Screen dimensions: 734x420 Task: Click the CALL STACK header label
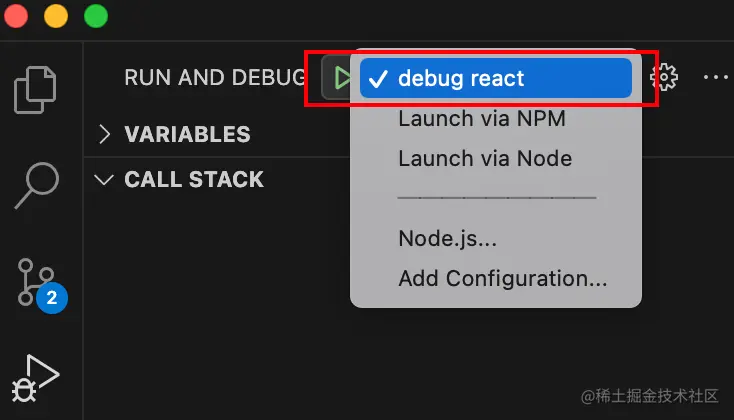click(x=194, y=179)
